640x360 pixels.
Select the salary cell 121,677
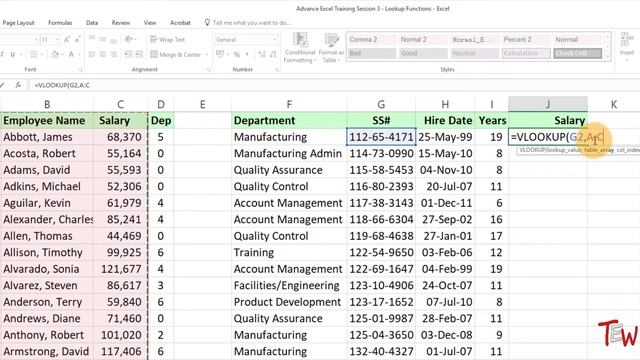pos(120,269)
